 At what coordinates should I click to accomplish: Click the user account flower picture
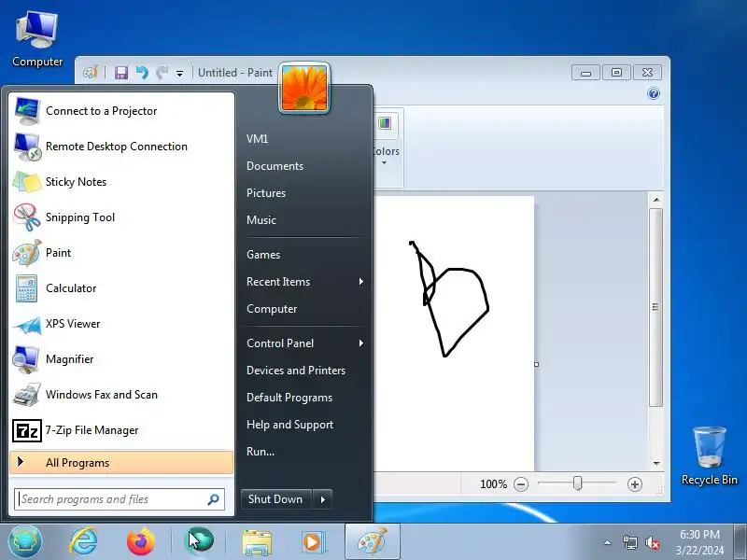coord(304,88)
